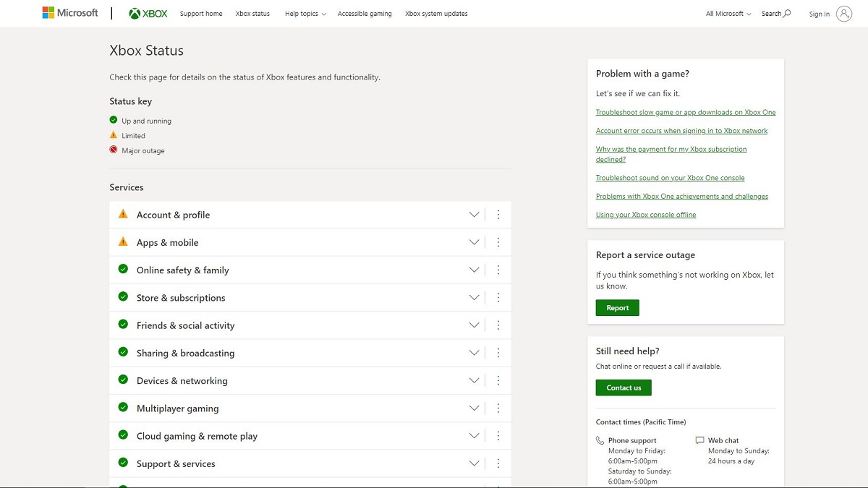Select Xbox system updates nav item

click(x=436, y=14)
